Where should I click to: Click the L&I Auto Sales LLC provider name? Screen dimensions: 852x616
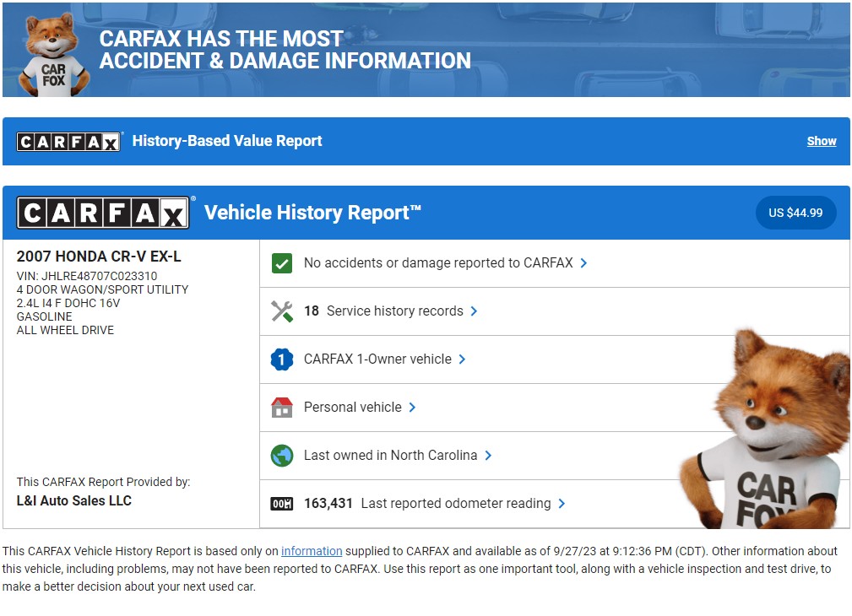74,501
